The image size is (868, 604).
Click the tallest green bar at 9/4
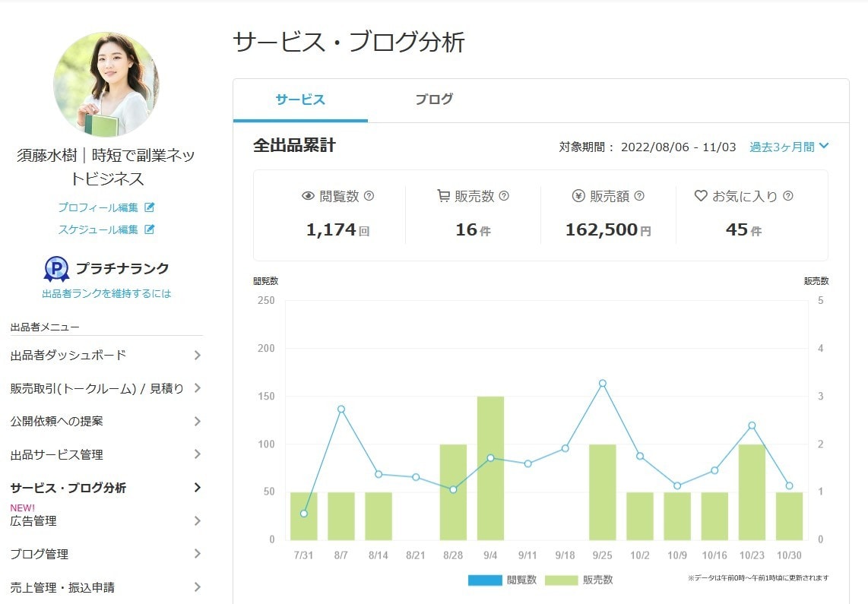point(490,468)
